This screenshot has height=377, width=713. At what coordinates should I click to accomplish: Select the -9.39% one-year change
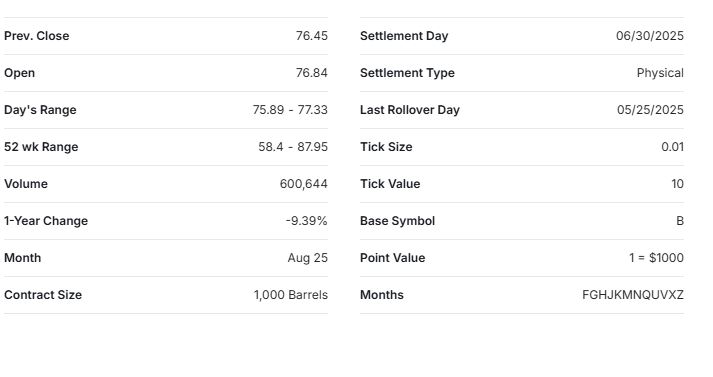(x=306, y=221)
